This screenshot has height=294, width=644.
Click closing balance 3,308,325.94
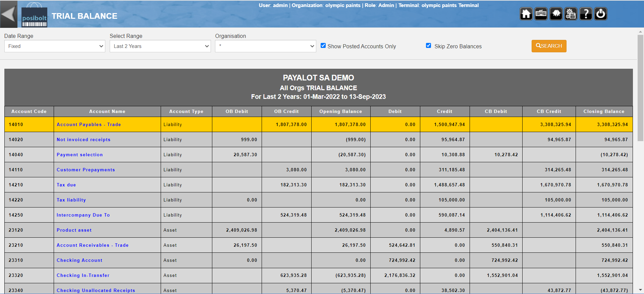point(612,124)
